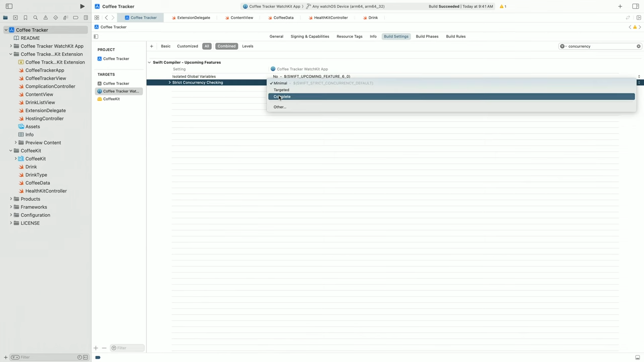Open the Resource Tags tab
Viewport: 644px width, 362px height.
(x=350, y=36)
